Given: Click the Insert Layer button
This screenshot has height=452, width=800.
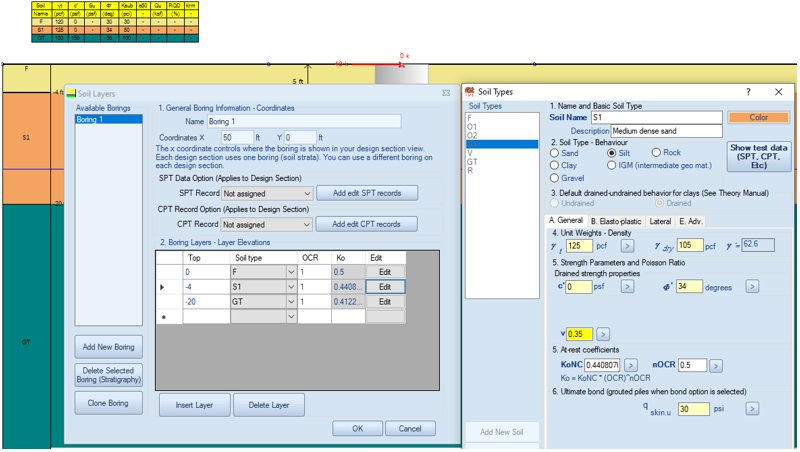Looking at the screenshot, I should click(194, 405).
